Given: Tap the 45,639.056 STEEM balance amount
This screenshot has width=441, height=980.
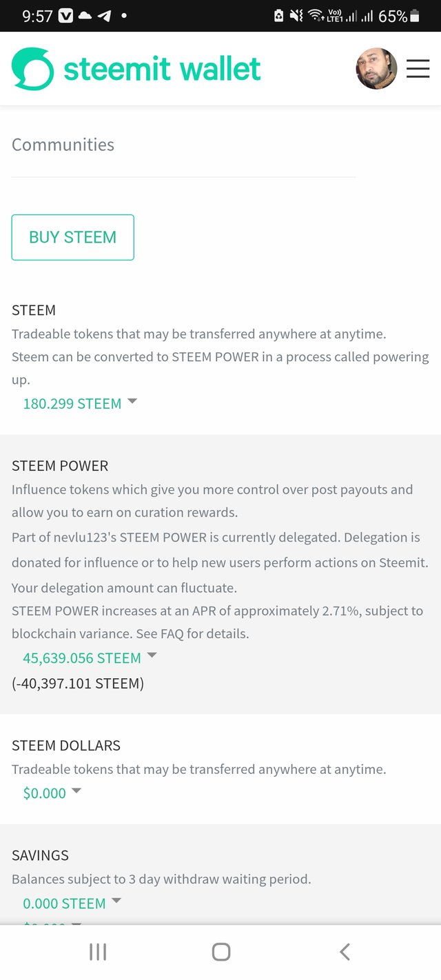Looking at the screenshot, I should click(82, 658).
